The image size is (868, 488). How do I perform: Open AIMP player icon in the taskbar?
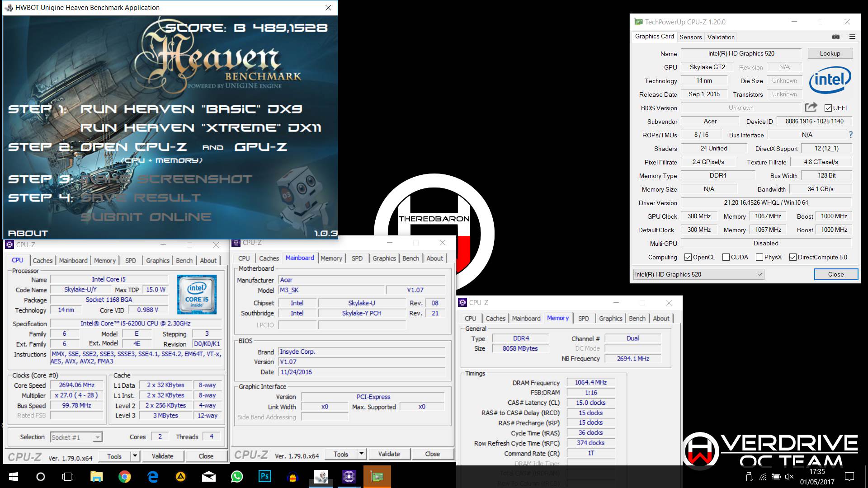coord(180,476)
